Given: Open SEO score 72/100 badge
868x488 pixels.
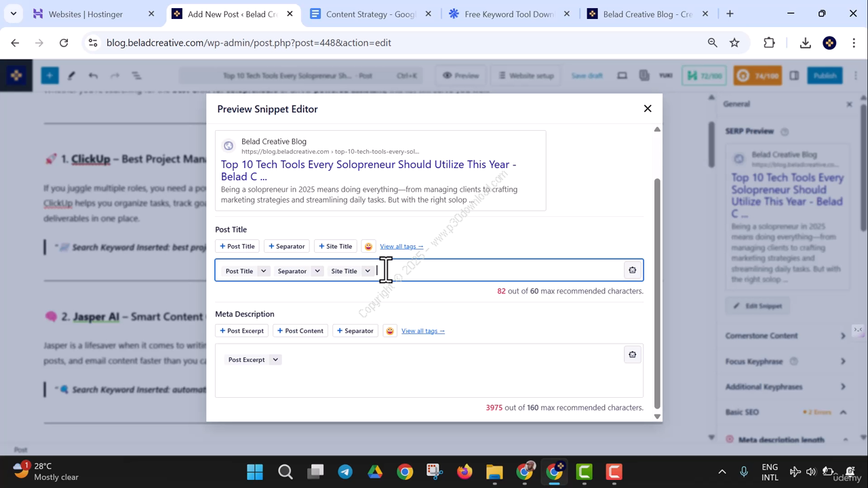Looking at the screenshot, I should tap(705, 75).
